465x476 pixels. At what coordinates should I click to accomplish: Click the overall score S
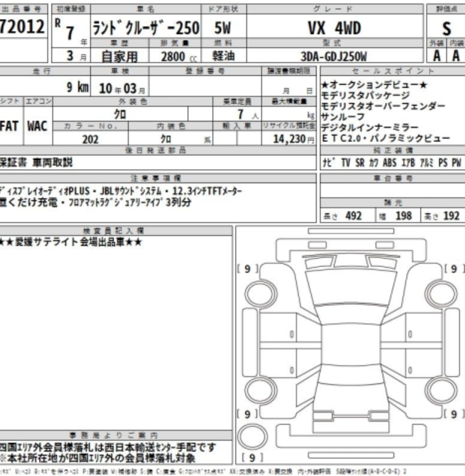pyautogui.click(x=446, y=28)
